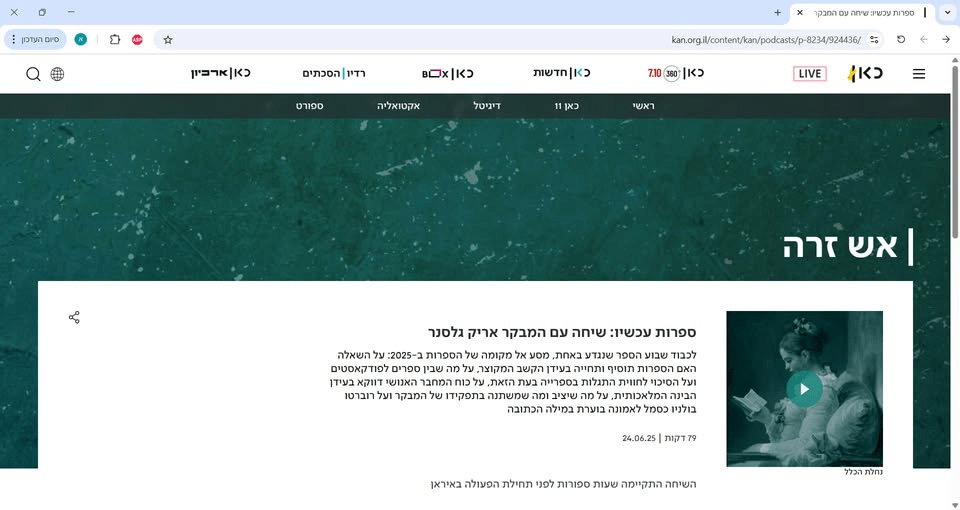Bookmark this page with the star icon
The image size is (960, 510).
168,39
